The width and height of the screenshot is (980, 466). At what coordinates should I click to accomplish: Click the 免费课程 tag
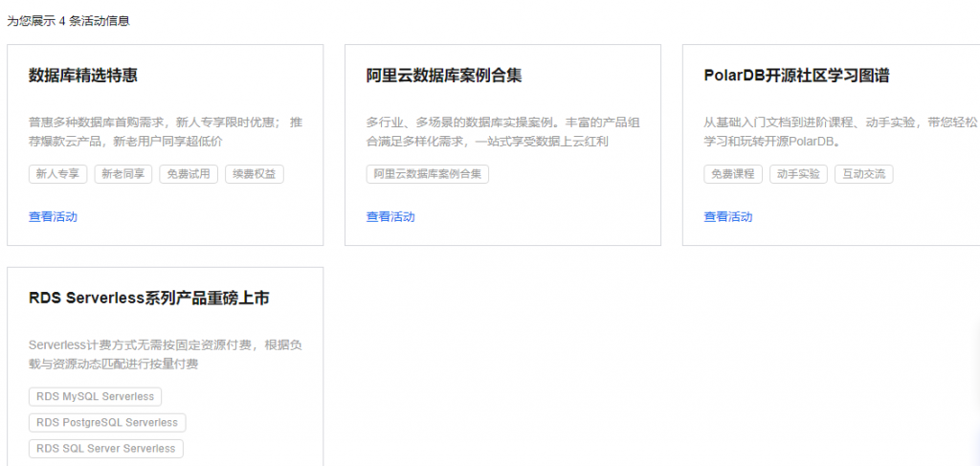733,174
